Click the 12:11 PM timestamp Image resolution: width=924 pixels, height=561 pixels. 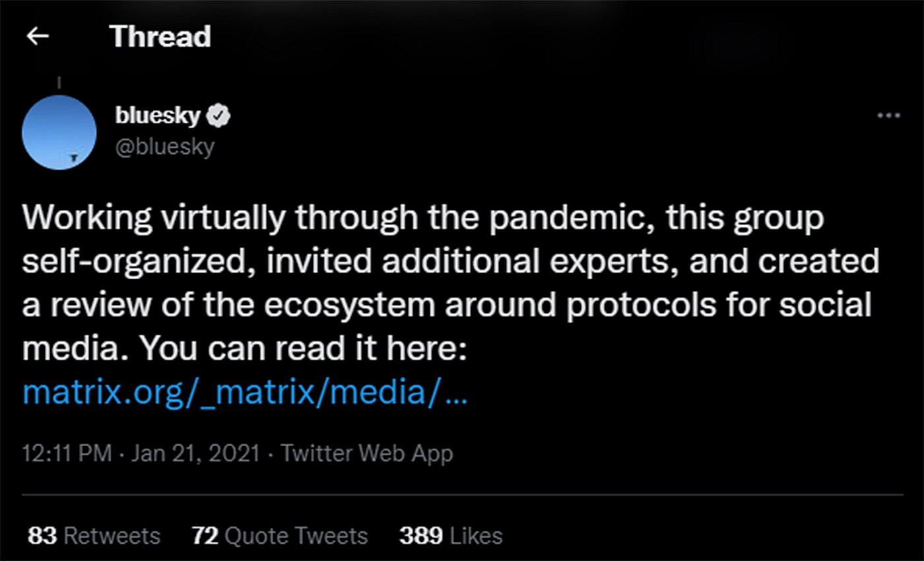(67, 454)
